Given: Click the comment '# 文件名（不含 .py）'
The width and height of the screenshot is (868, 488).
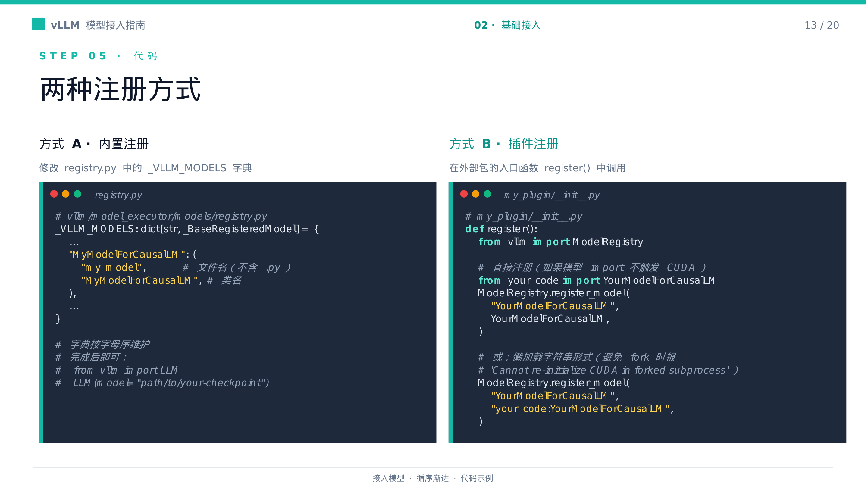Looking at the screenshot, I should [x=237, y=268].
